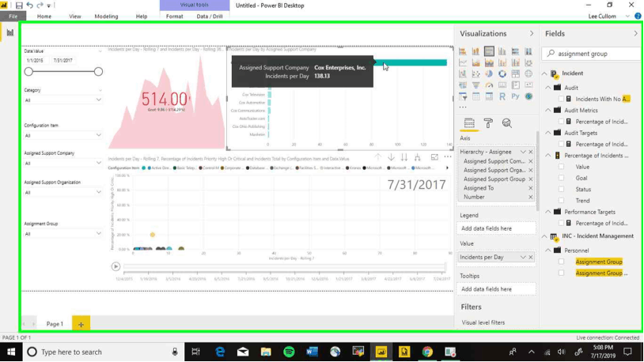Tick the Status field checkbox
The image size is (644, 362).
pyautogui.click(x=561, y=189)
